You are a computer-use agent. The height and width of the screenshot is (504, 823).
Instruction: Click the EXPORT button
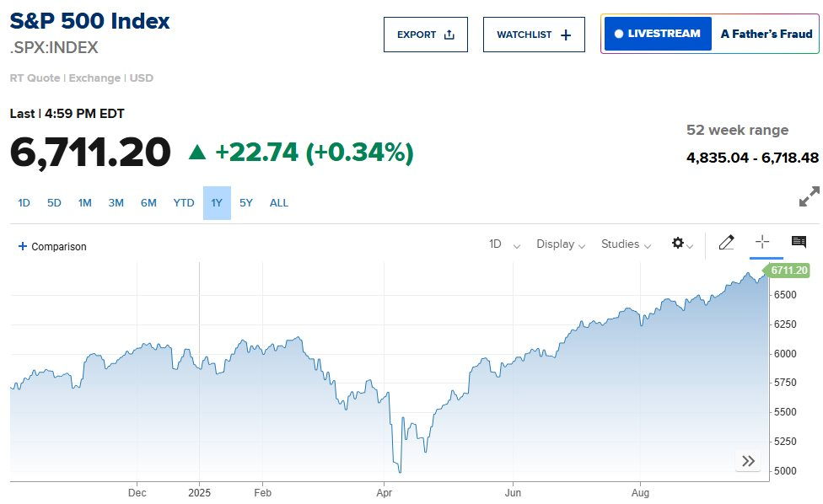(x=426, y=34)
